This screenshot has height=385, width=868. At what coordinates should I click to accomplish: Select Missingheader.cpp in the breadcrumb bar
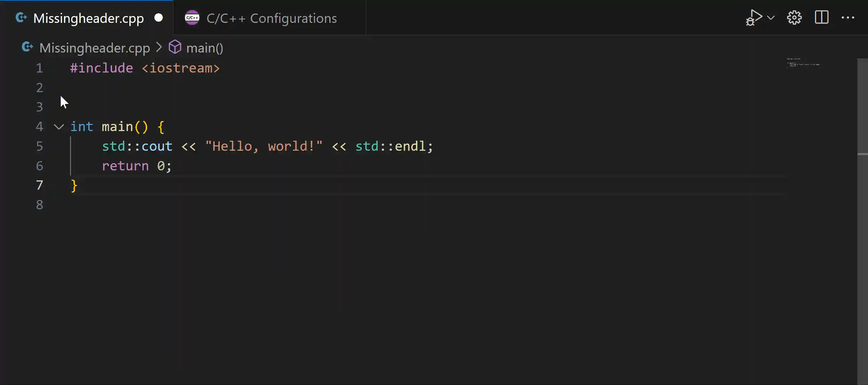[x=94, y=47]
